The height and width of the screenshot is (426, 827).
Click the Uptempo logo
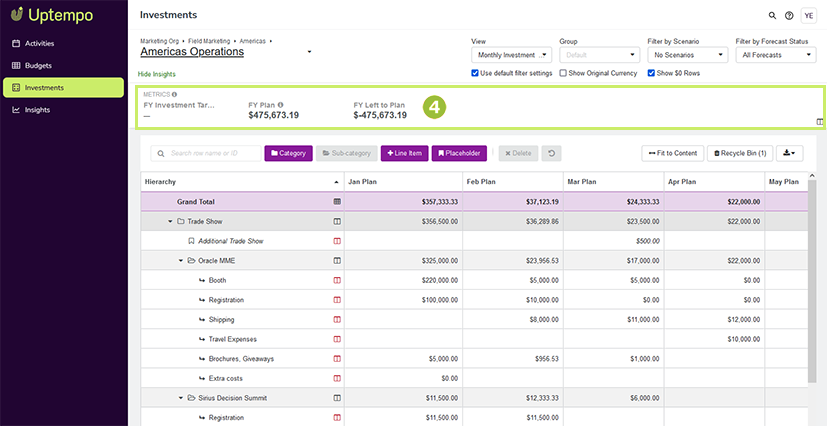52,15
